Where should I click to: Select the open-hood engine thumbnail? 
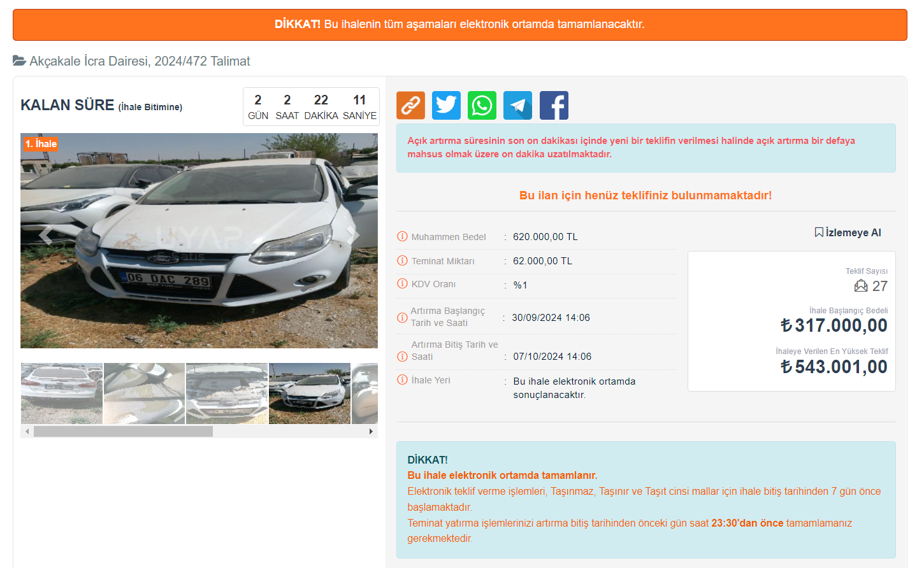point(227,394)
